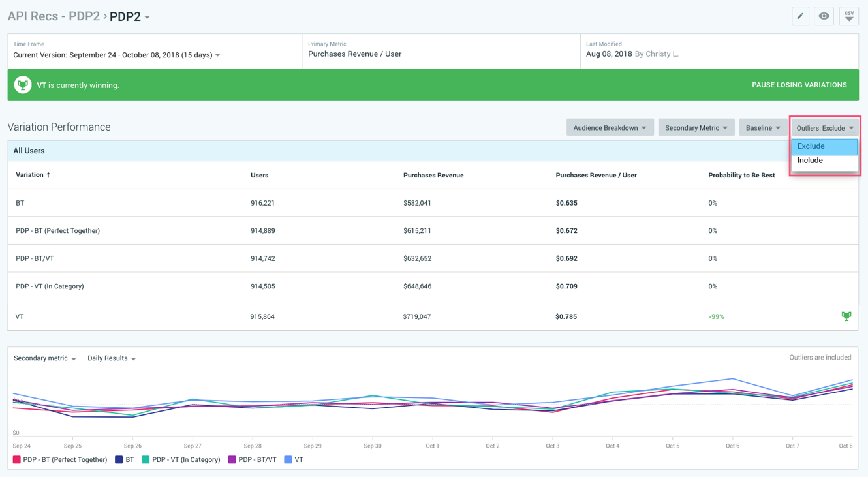Toggle the Outliers: Exclude dropdown
The image size is (868, 477).
(825, 128)
